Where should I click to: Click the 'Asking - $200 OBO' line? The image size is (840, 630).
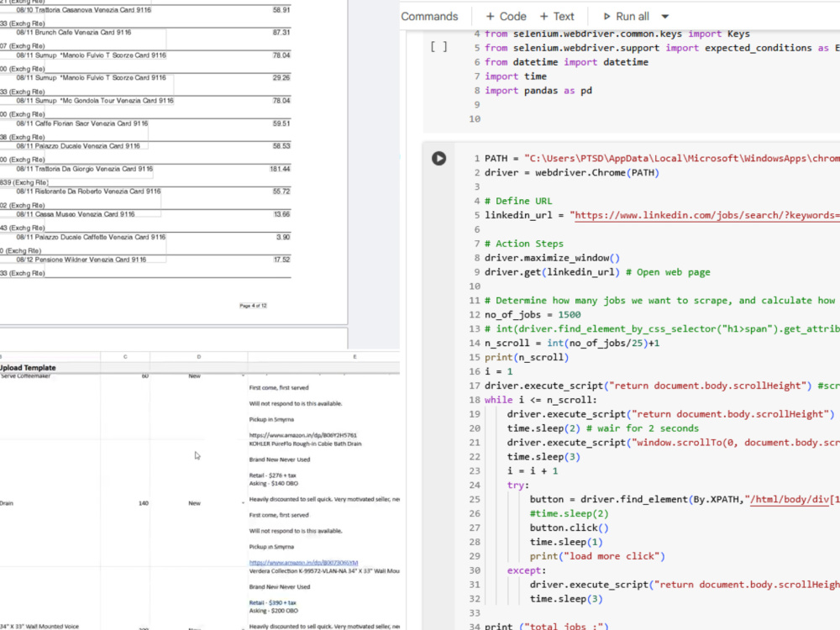273,611
